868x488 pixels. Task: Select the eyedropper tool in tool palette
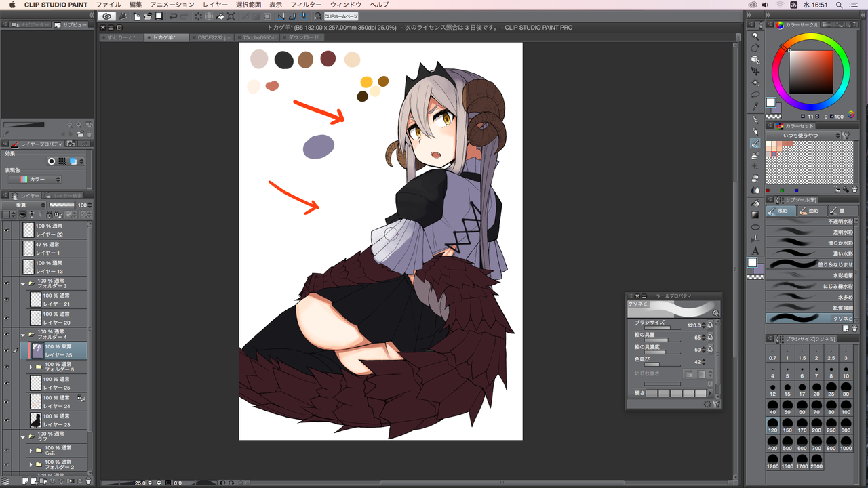pyautogui.click(x=755, y=106)
